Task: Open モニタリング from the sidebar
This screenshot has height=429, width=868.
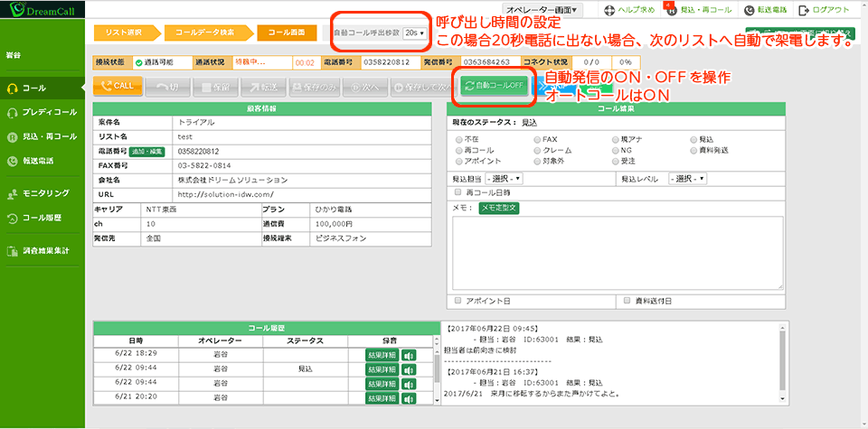Action: 45,193
